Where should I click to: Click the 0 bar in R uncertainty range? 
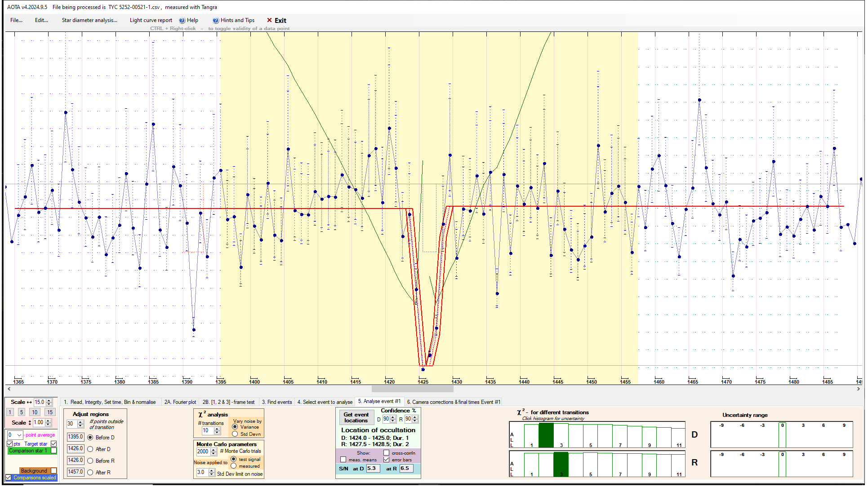[x=783, y=465]
